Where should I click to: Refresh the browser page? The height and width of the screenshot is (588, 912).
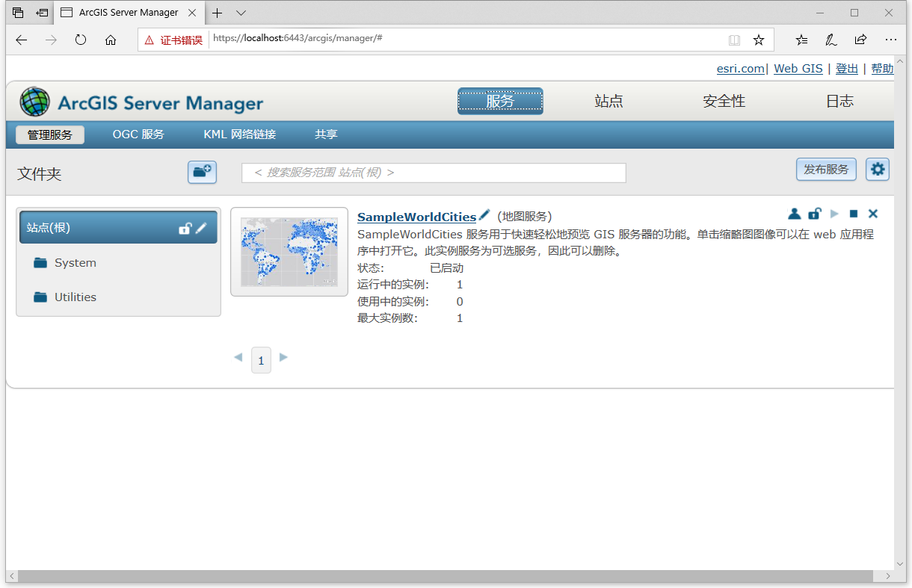pyautogui.click(x=81, y=40)
